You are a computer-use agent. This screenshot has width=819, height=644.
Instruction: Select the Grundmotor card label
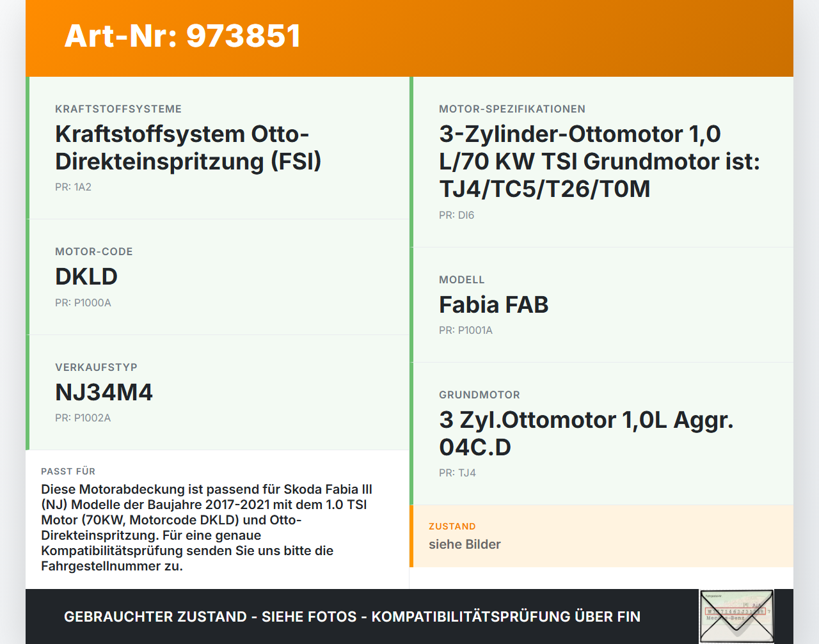pos(479,395)
